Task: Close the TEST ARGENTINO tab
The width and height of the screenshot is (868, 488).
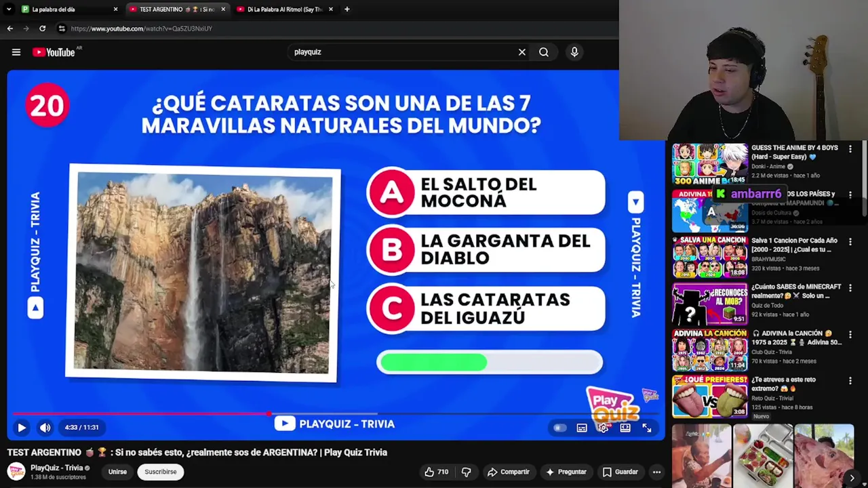Action: (x=223, y=9)
